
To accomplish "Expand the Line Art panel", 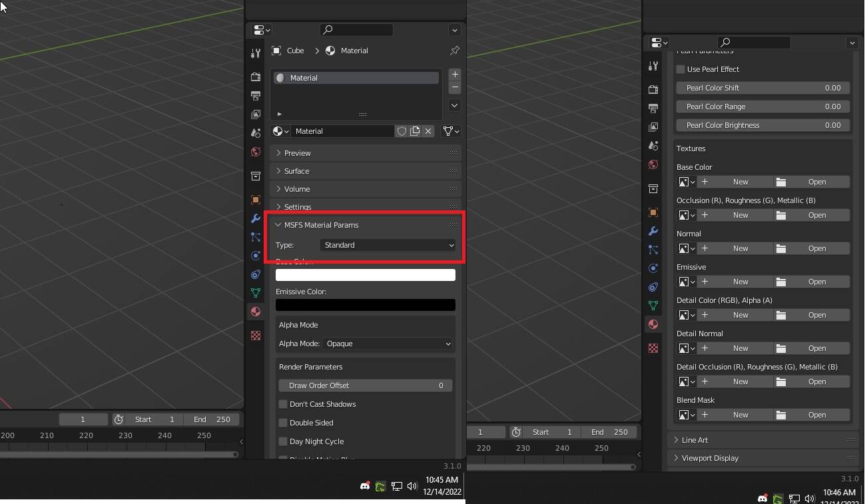I will 695,440.
